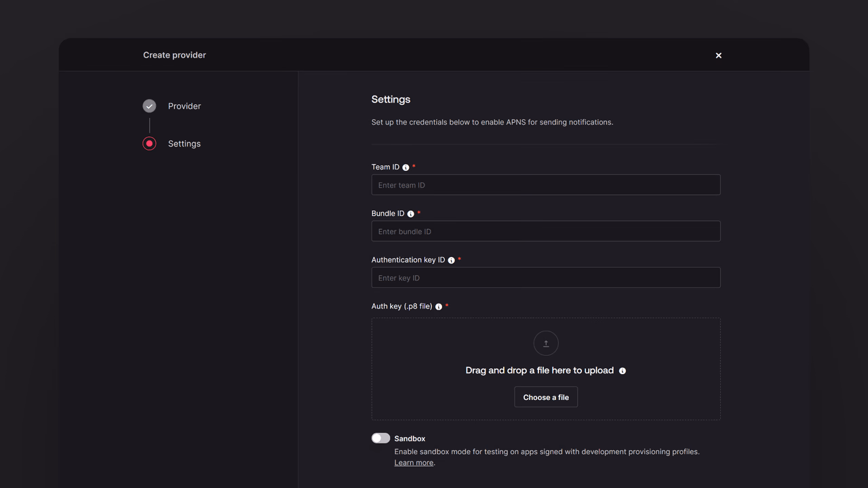The image size is (868, 488).
Task: Click the completed Provider step checkmark icon
Action: pos(149,106)
